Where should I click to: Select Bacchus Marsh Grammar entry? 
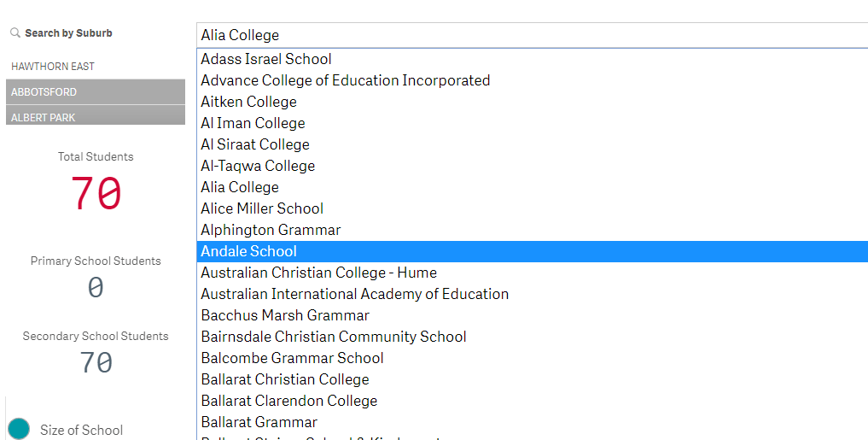532,315
